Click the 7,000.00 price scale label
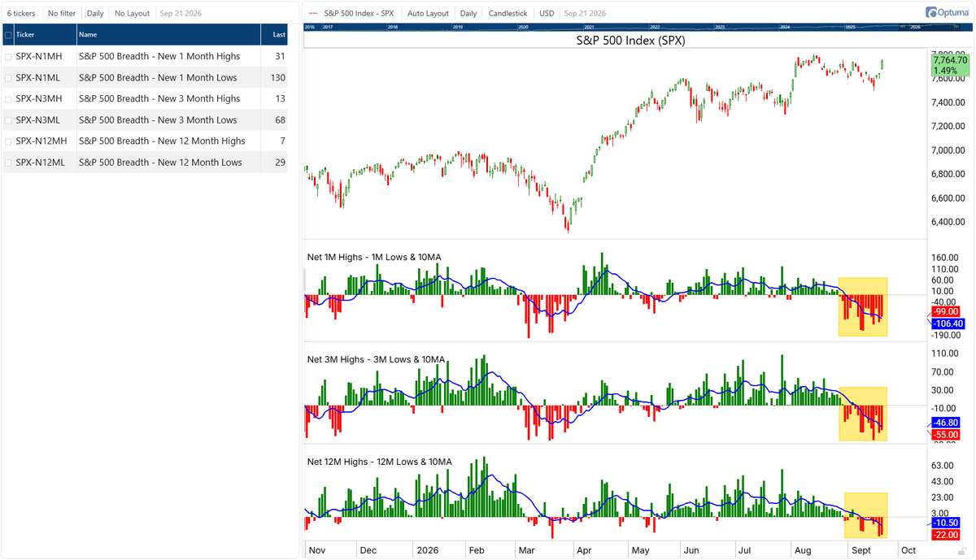 [948, 150]
